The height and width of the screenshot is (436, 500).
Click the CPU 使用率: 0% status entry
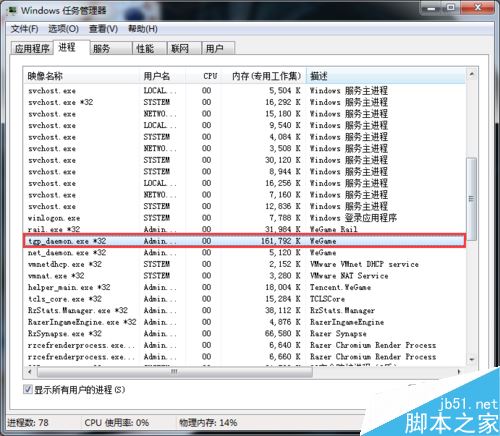point(116,423)
